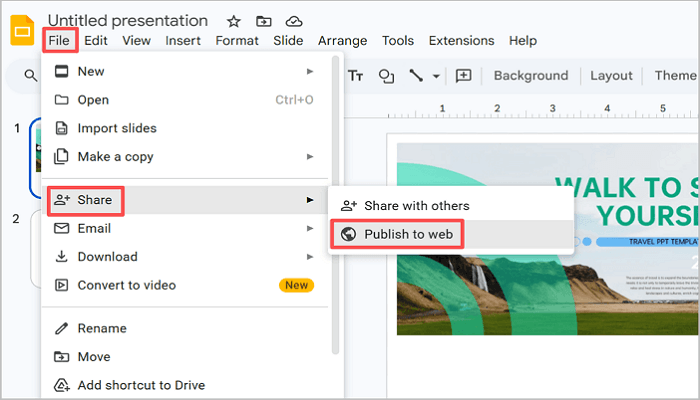Click the add comment icon
Viewport: 700px width, 400px height.
tap(463, 75)
